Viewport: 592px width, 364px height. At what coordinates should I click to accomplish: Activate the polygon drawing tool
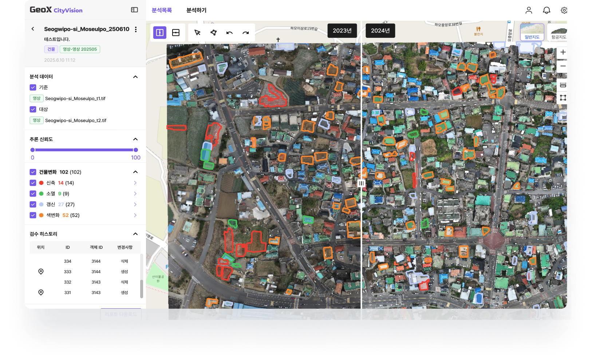[x=213, y=33]
